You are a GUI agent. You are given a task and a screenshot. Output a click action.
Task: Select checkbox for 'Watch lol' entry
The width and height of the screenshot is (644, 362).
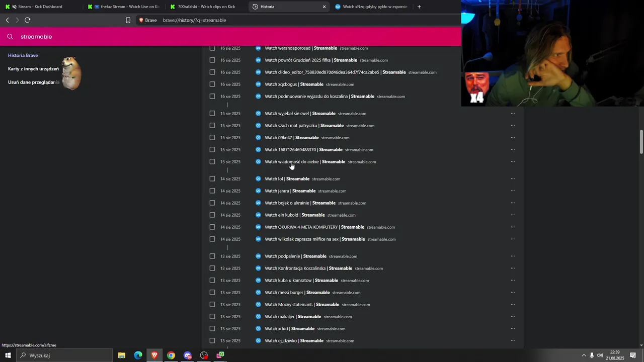(x=212, y=179)
